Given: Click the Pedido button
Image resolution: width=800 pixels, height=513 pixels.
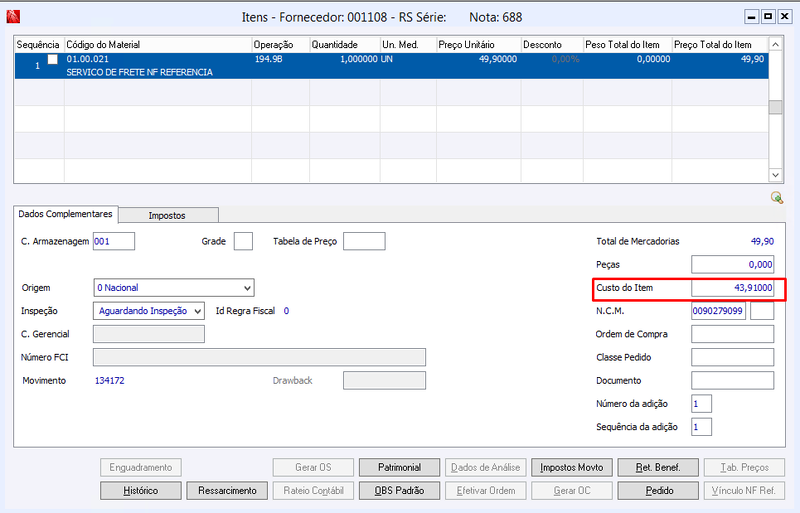Looking at the screenshot, I should [x=658, y=491].
